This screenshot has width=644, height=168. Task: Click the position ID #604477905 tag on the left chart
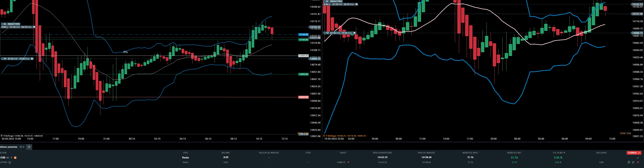[14, 24]
